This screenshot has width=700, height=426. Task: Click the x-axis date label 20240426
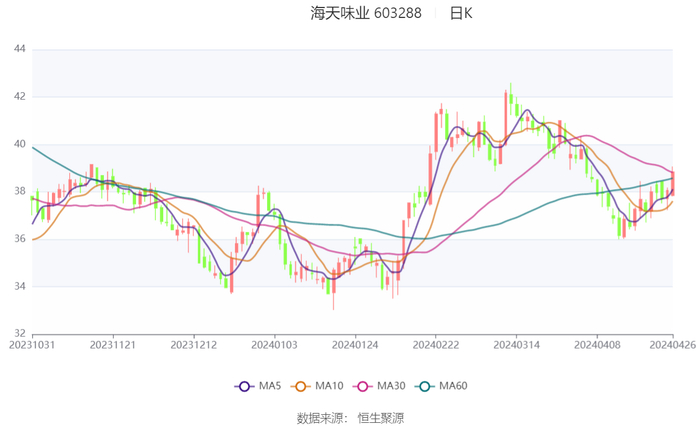673,345
